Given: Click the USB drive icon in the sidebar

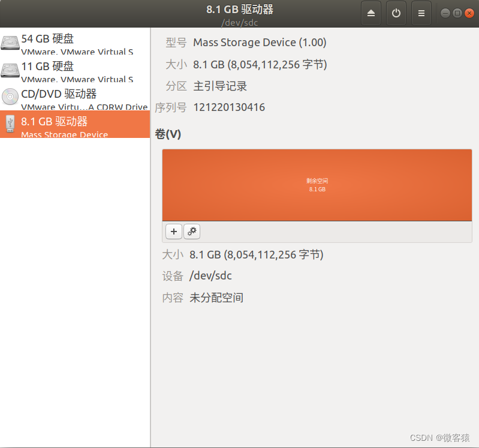Looking at the screenshot, I should tap(10, 124).
